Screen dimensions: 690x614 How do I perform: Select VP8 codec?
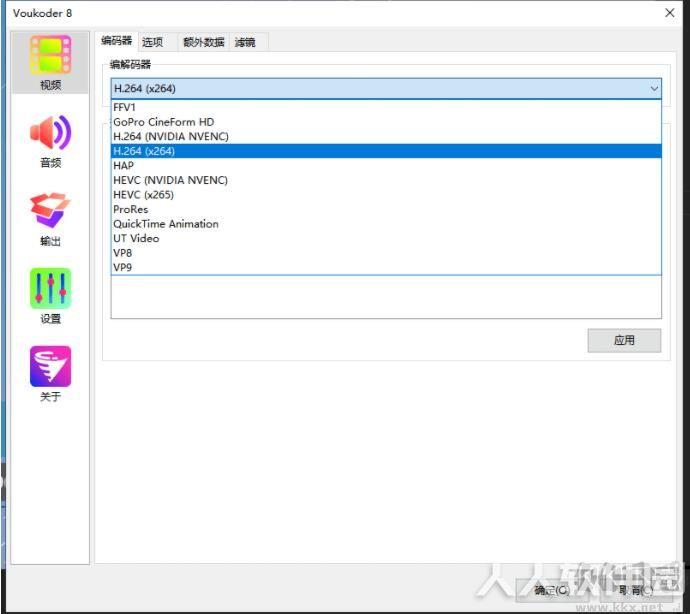pyautogui.click(x=386, y=253)
